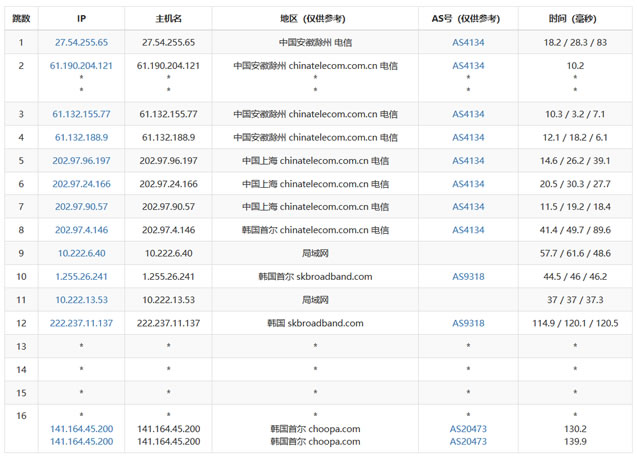Select the 主机名 column header
637x458 pixels.
coord(169,19)
